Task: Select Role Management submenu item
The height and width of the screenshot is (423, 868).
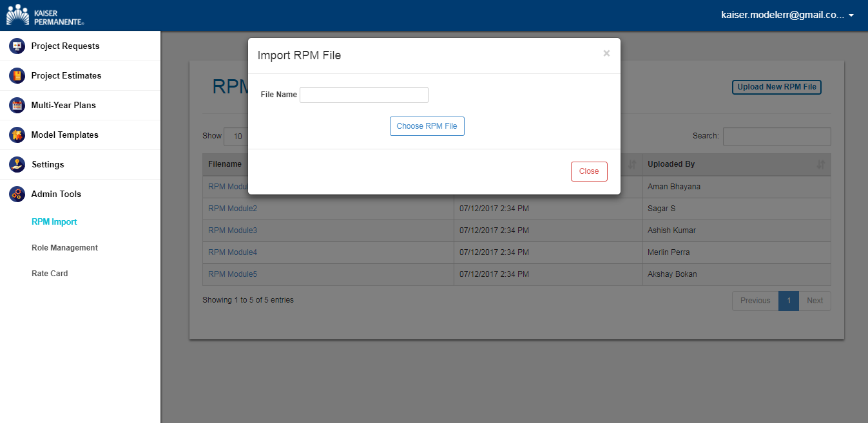Action: pos(64,248)
